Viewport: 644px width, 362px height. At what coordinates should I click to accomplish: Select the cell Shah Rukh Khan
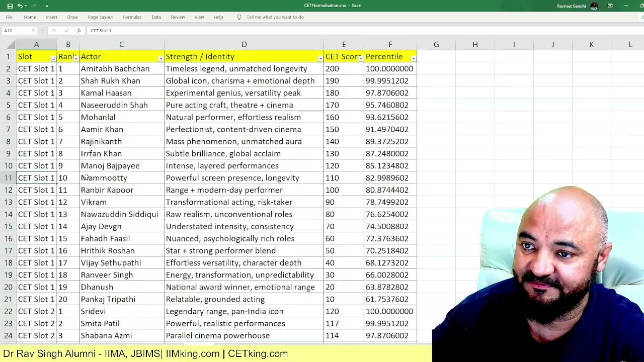coord(121,81)
